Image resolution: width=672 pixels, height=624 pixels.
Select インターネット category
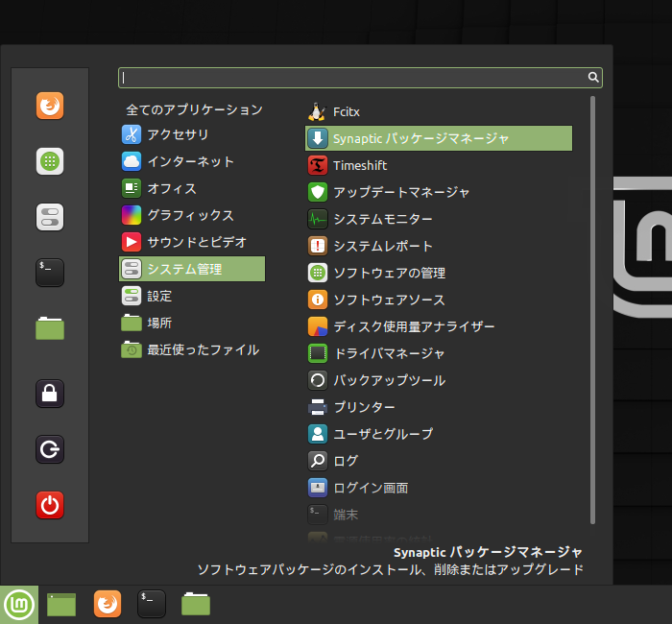(x=192, y=161)
